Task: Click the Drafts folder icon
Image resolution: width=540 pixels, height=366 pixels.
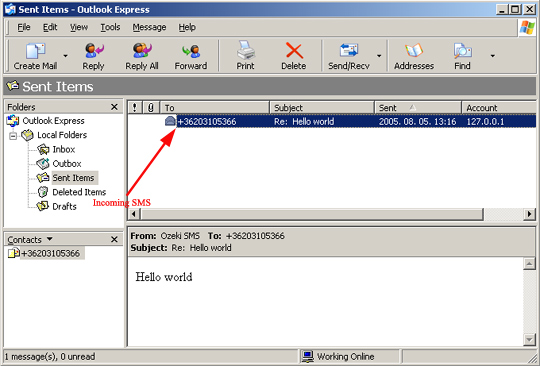Action: tap(43, 206)
